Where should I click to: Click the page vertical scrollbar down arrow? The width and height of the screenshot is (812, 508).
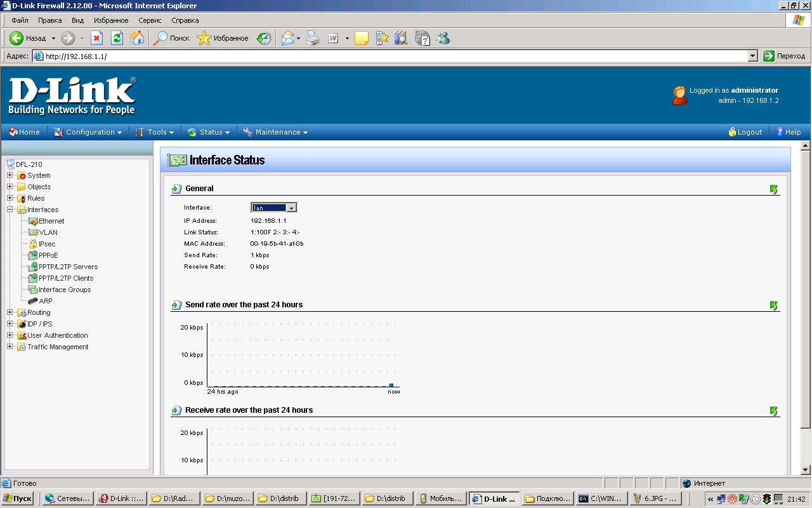(806, 470)
